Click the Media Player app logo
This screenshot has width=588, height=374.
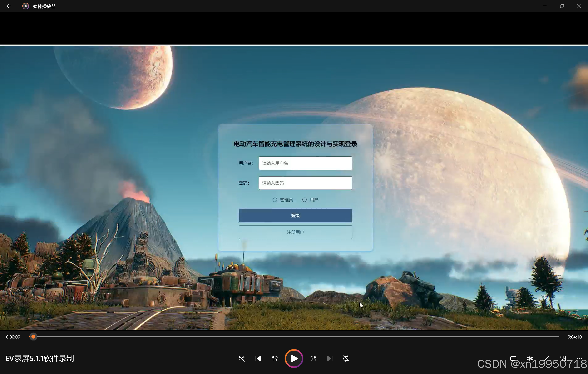coord(25,6)
